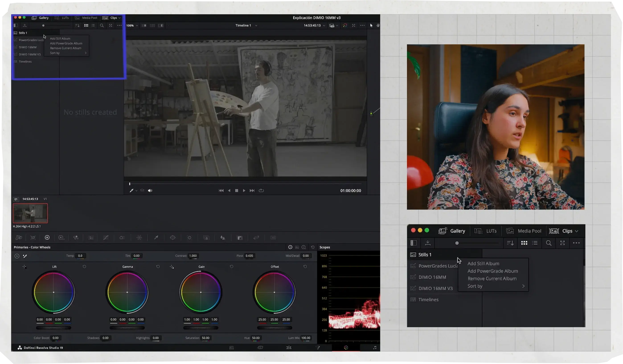
Task: Open the sort order dropdown in enlarged Gallery toolbar
Action: click(510, 243)
